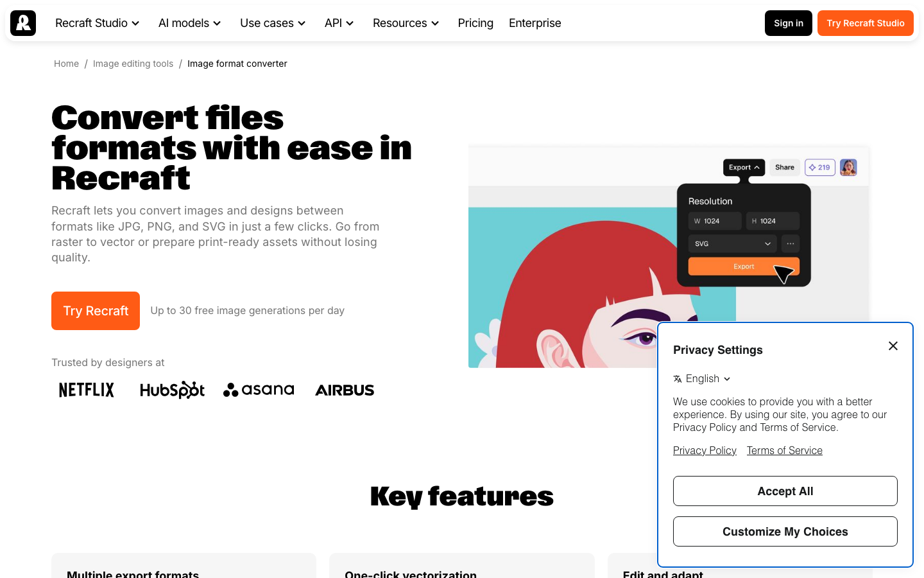Click the width 1024 field in preview
The width and height of the screenshot is (924, 578).
tap(715, 221)
